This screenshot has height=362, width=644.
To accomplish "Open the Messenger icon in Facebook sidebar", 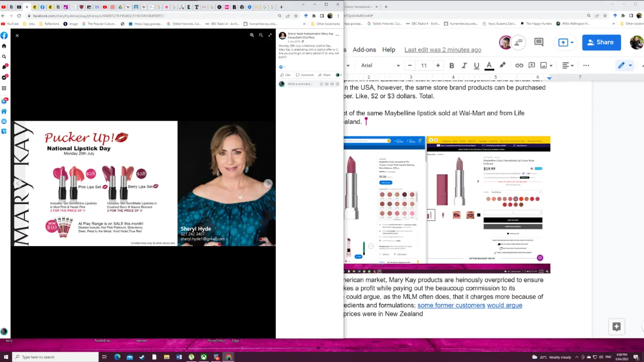I will coord(4,78).
